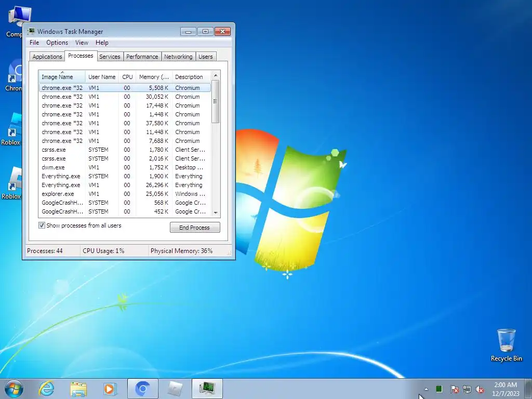Viewport: 532px width, 399px height.
Task: Click Physical Memory: 36% status text
Action: tap(181, 251)
